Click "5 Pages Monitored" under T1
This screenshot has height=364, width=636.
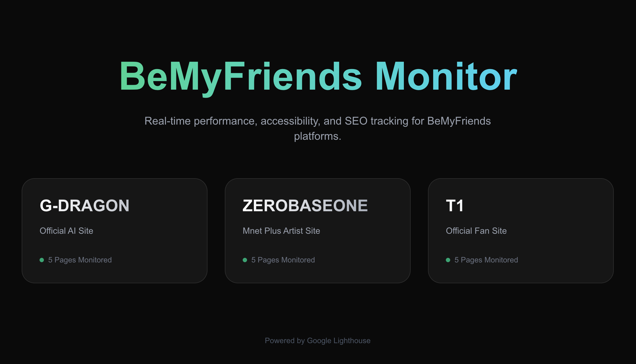coord(486,260)
